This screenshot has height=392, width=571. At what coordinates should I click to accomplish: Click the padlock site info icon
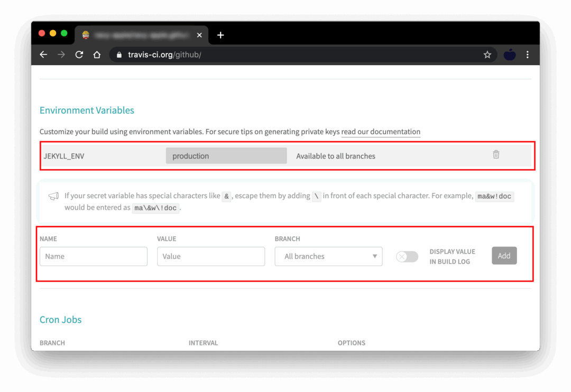[x=119, y=54]
